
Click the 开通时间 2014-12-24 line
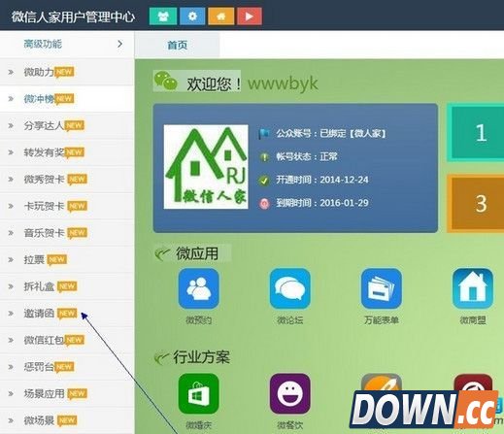click(x=322, y=180)
